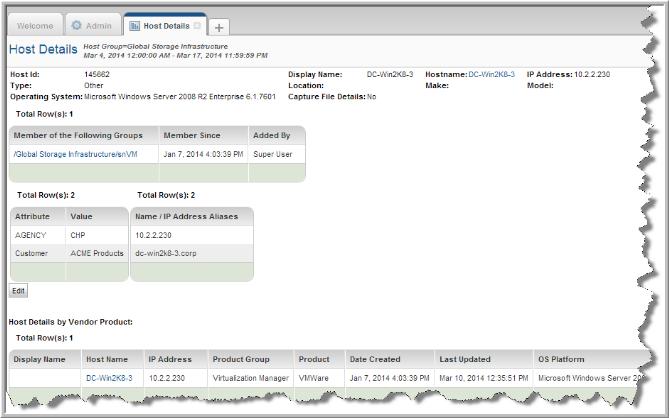The width and height of the screenshot is (669, 418).
Task: Sort vendor table by Last Updated
Action: [x=466, y=358]
